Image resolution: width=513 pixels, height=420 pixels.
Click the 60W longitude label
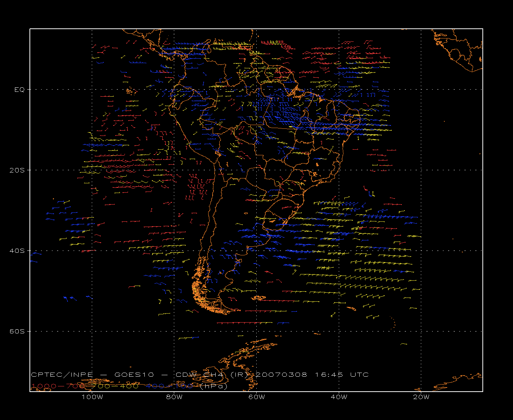(257, 397)
